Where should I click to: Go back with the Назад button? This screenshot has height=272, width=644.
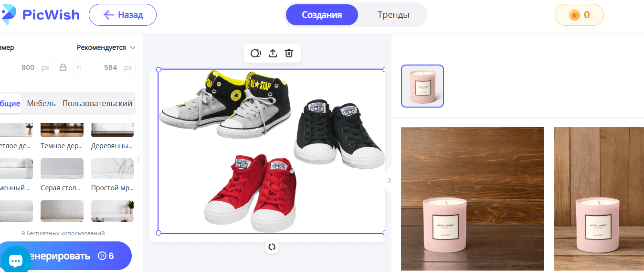click(x=123, y=15)
